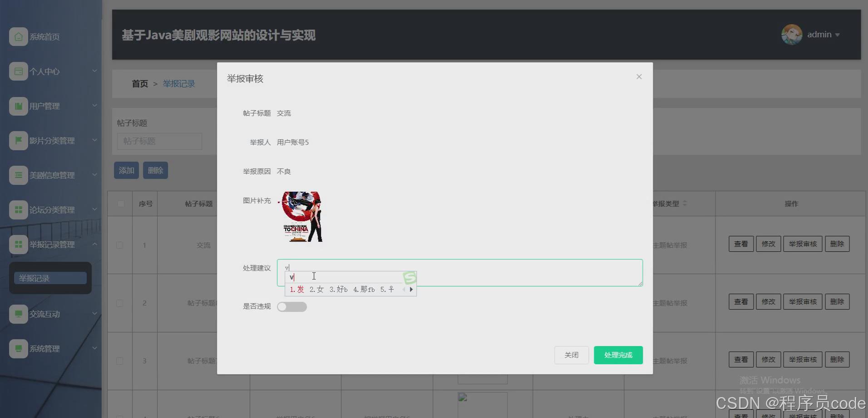This screenshot has width=868, height=418.
Task: Click the 论坛分类管理 grid icon
Action: (x=18, y=209)
